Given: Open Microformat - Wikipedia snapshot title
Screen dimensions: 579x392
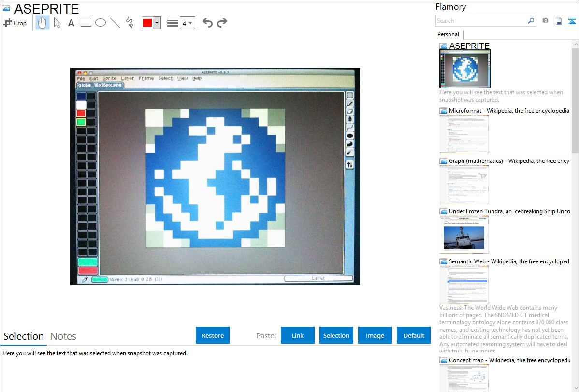Looking at the screenshot, I should coord(509,111).
